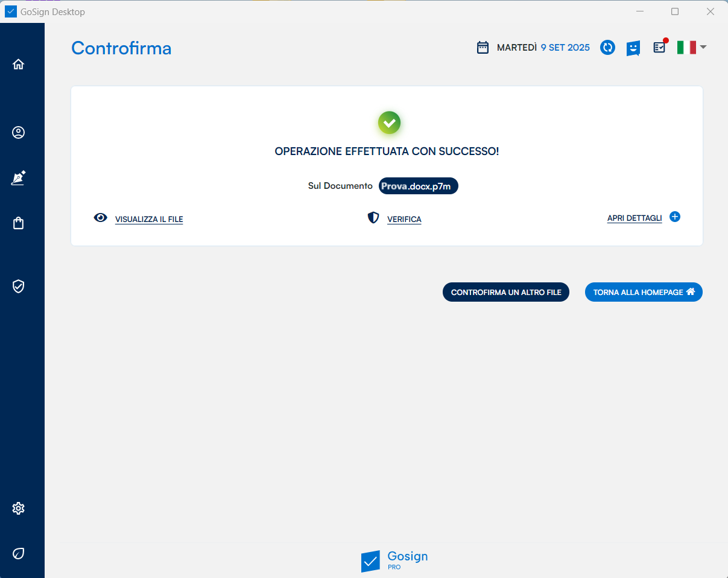This screenshot has width=728, height=578.
Task: Open the smiley feedback chat icon
Action: (x=633, y=48)
